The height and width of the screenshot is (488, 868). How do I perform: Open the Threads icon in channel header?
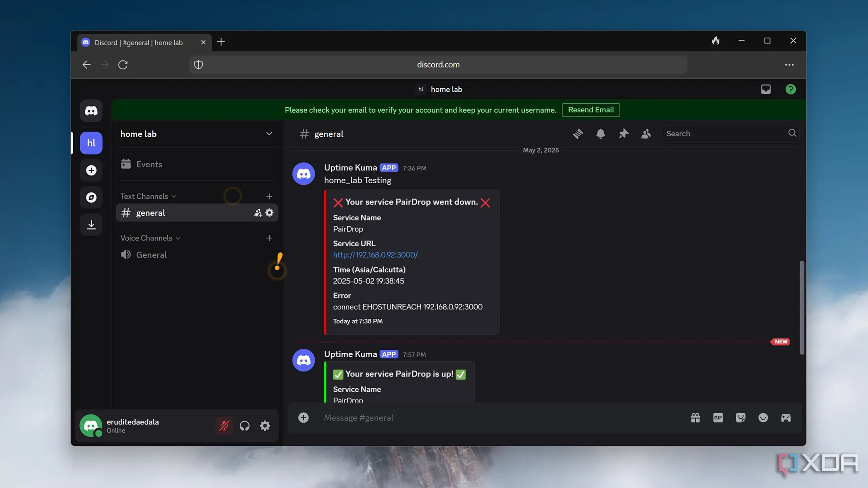(578, 134)
